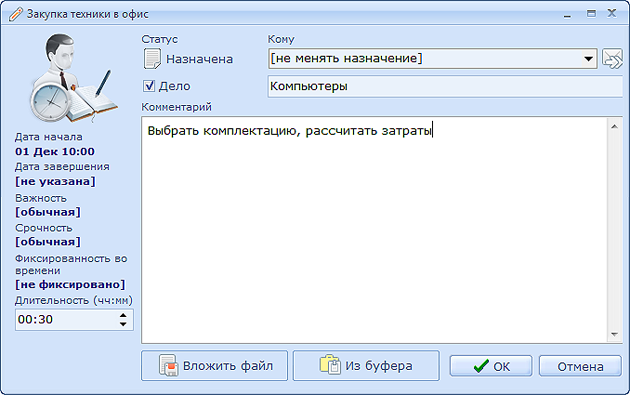The height and width of the screenshot is (395, 630).
Task: Click the assign arrow icon beside Кому
Action: (612, 59)
